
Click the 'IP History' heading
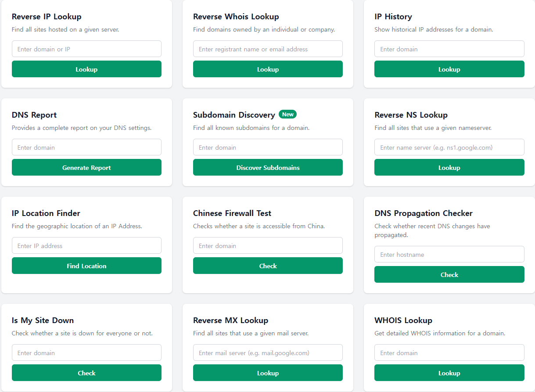click(393, 17)
